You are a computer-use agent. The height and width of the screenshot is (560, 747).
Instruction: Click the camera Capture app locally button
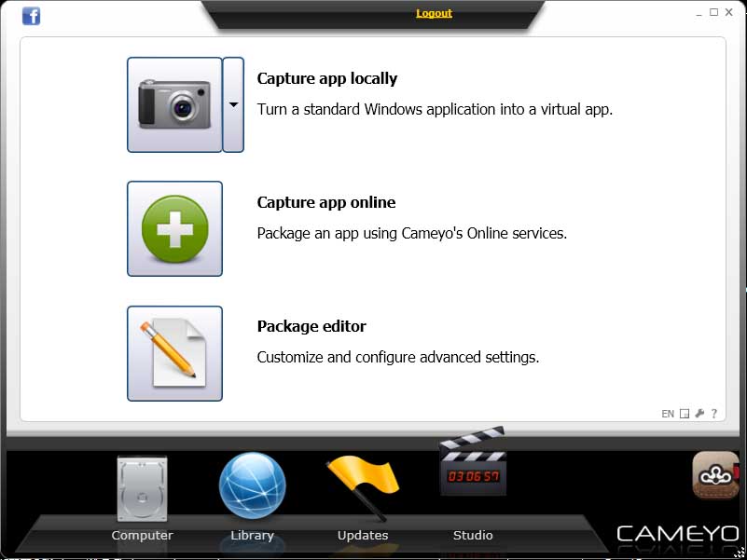(x=174, y=104)
